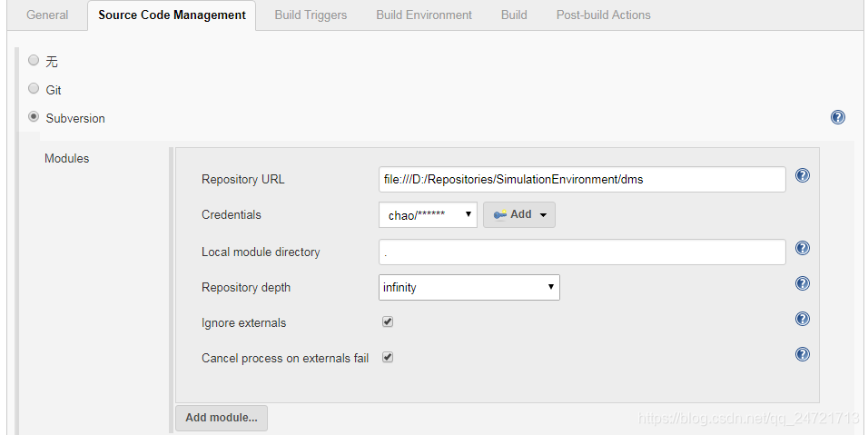Uncheck the Ignore externals checkbox

pos(388,321)
